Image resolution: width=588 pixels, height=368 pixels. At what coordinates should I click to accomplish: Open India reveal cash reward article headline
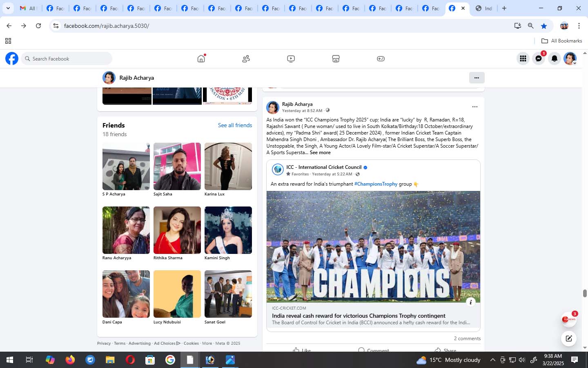(x=359, y=316)
